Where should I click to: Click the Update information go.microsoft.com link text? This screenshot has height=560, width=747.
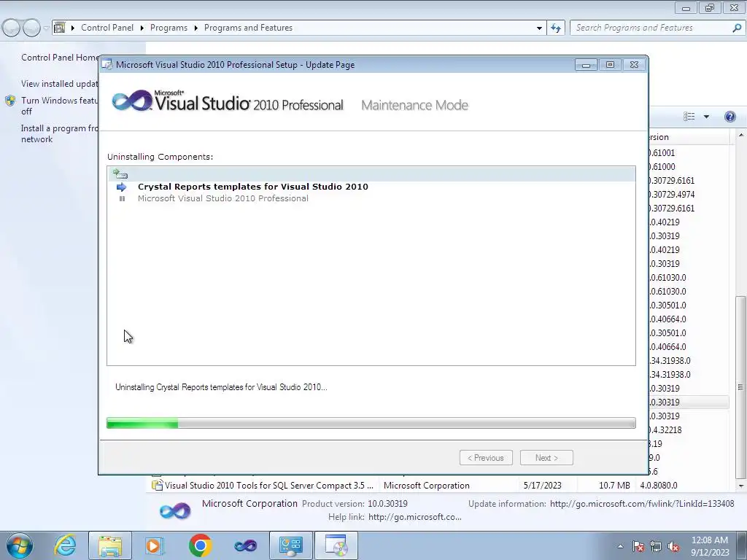point(642,503)
